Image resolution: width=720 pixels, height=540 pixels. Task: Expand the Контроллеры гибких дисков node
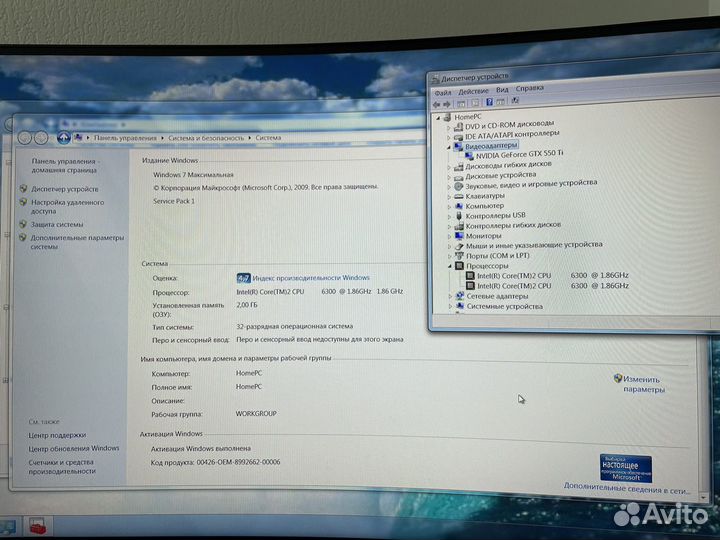450,226
